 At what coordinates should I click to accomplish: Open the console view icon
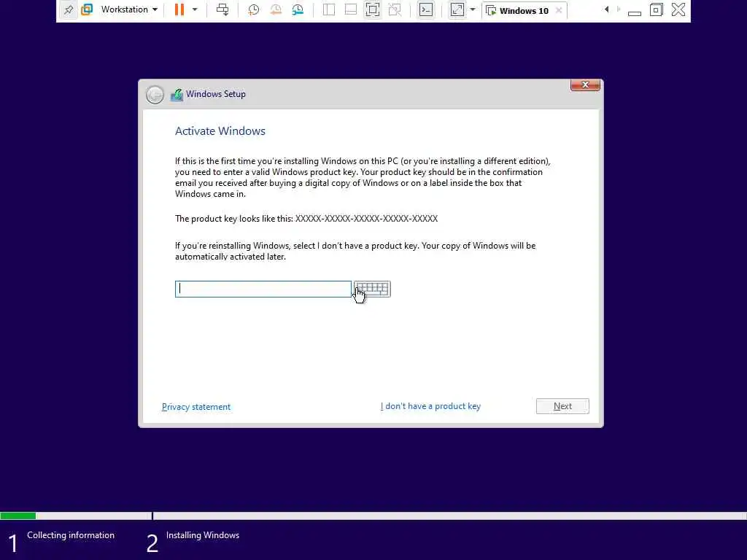pos(426,10)
